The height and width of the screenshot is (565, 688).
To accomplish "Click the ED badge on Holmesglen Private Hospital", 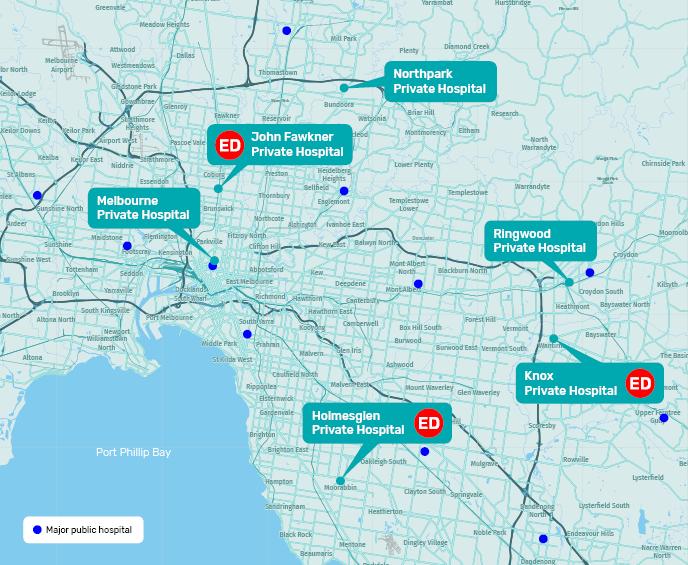I will click(x=428, y=423).
